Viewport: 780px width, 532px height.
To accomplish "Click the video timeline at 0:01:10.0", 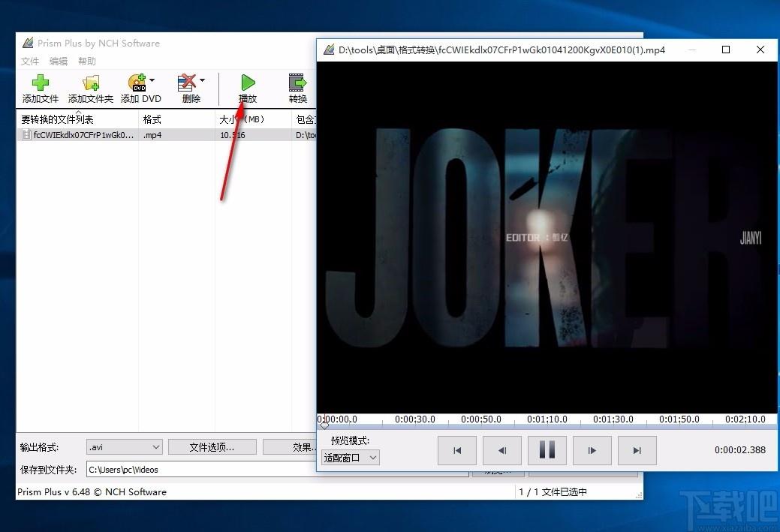I will pos(547,425).
